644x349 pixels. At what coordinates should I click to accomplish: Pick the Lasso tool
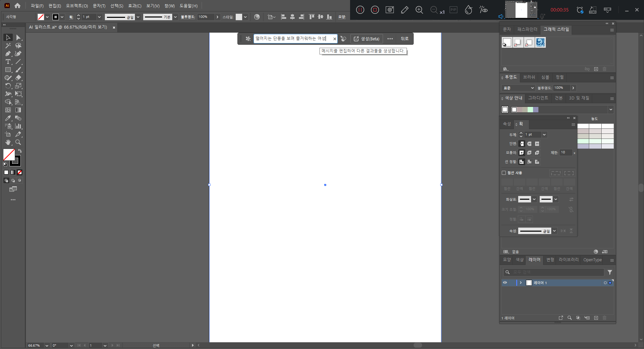[18, 45]
